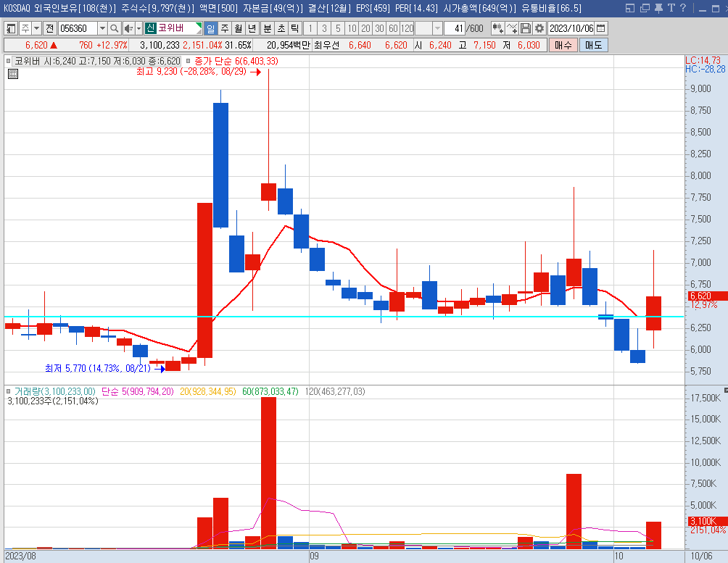Click the date field showing 2023/10/06
The width and height of the screenshot is (728, 563).
(x=571, y=28)
